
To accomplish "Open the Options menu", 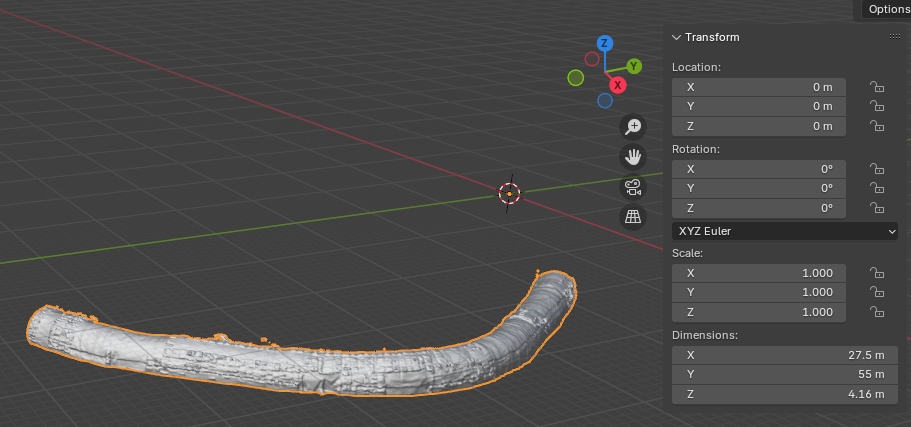I will tap(887, 9).
